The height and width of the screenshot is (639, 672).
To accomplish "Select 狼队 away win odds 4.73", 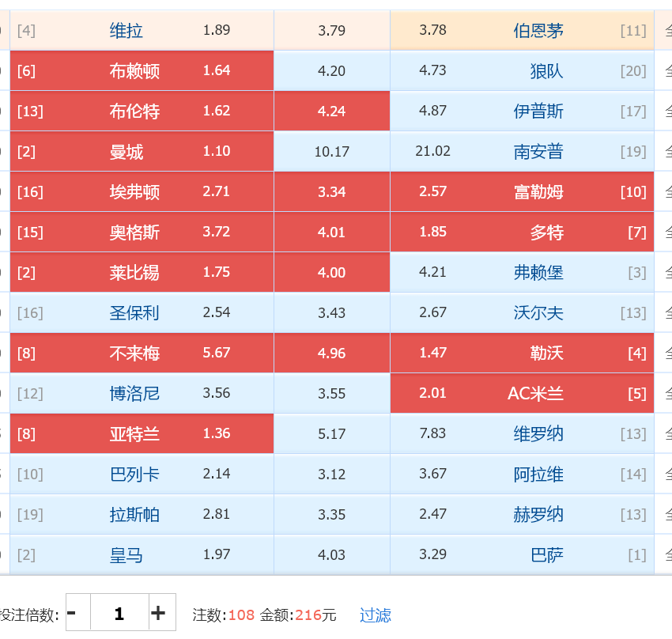I will click(x=522, y=70).
